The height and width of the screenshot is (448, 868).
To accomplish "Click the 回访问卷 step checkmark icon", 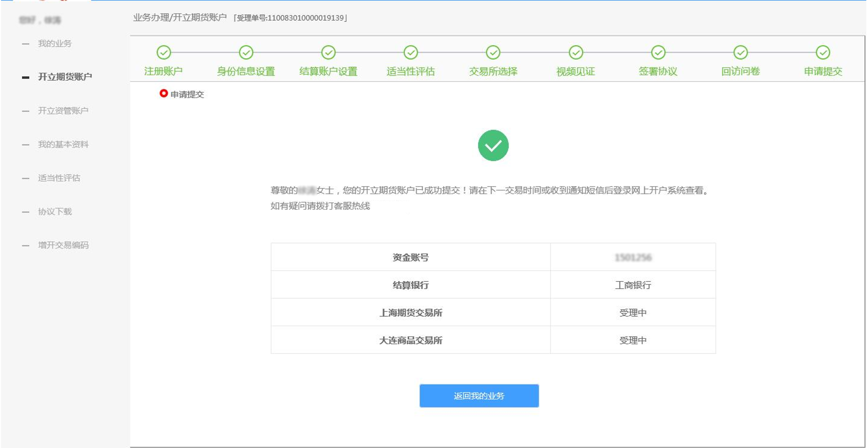I will [740, 53].
